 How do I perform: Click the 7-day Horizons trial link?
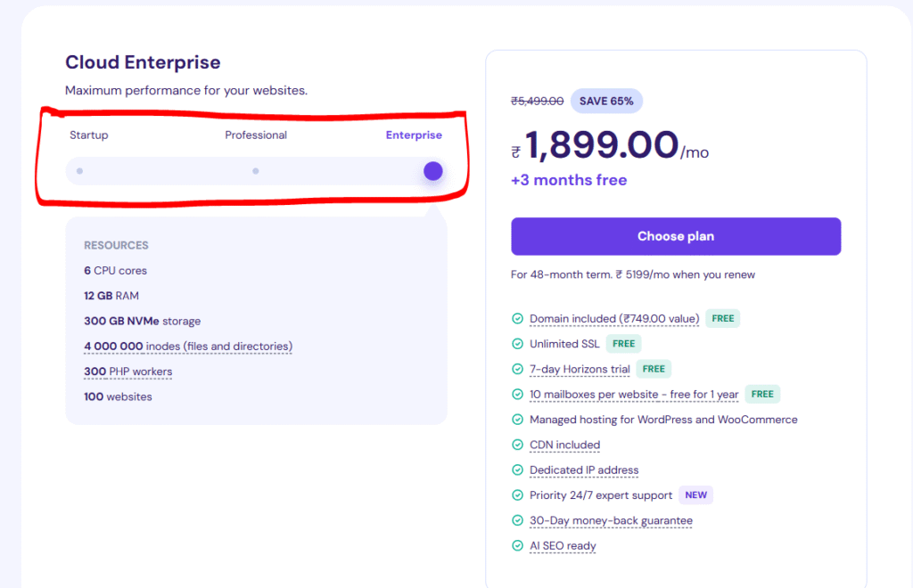(x=580, y=369)
